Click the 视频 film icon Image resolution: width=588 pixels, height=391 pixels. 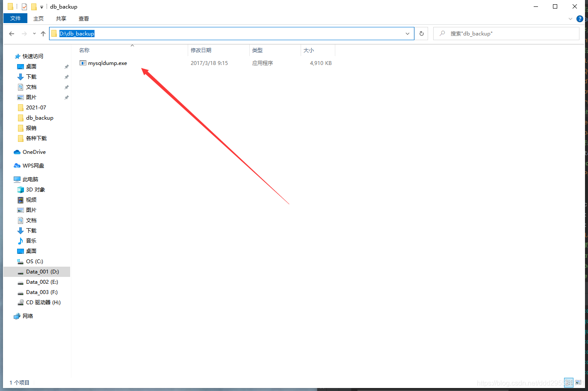20,200
